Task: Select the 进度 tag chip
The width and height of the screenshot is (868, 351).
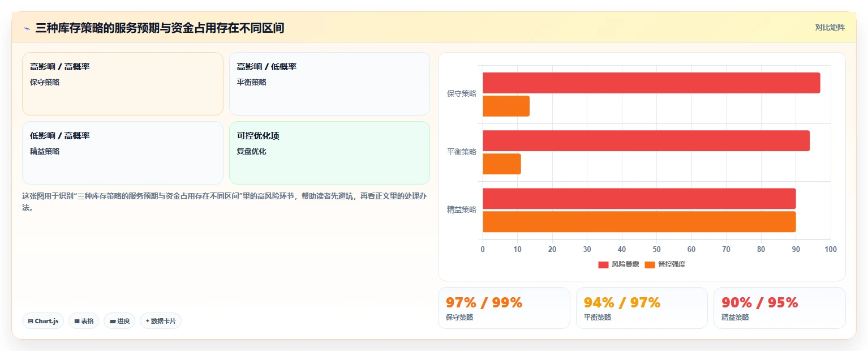Action: (x=119, y=321)
